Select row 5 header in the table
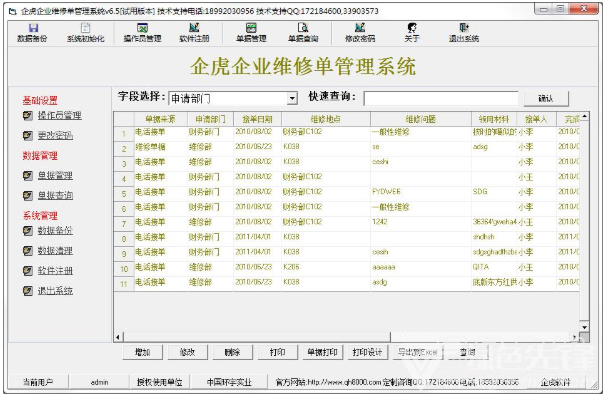Screen dimensions: 605x396 [x=124, y=193]
